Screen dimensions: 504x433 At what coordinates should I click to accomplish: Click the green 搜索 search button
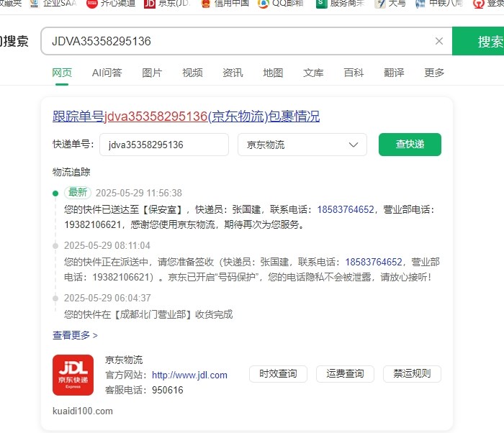(x=478, y=41)
